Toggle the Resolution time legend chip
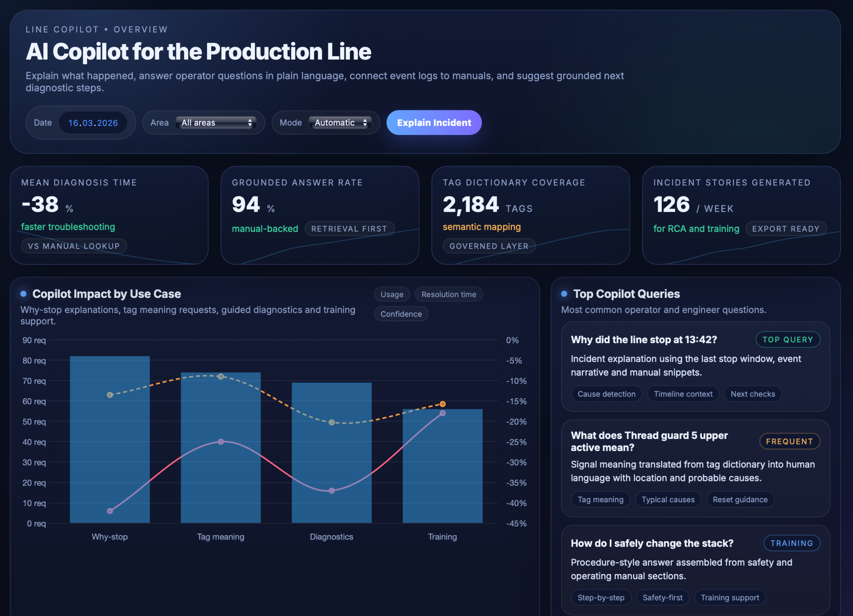Screen dimensions: 853x616 (x=448, y=294)
